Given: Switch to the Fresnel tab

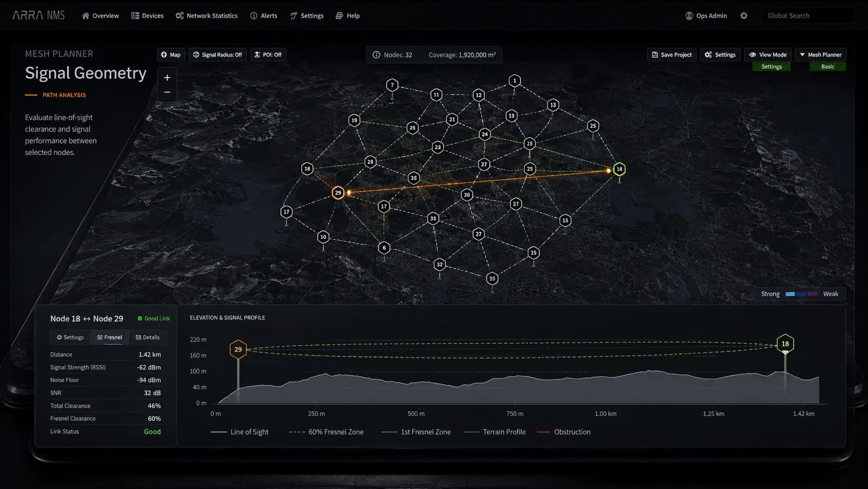Looking at the screenshot, I should [x=110, y=337].
